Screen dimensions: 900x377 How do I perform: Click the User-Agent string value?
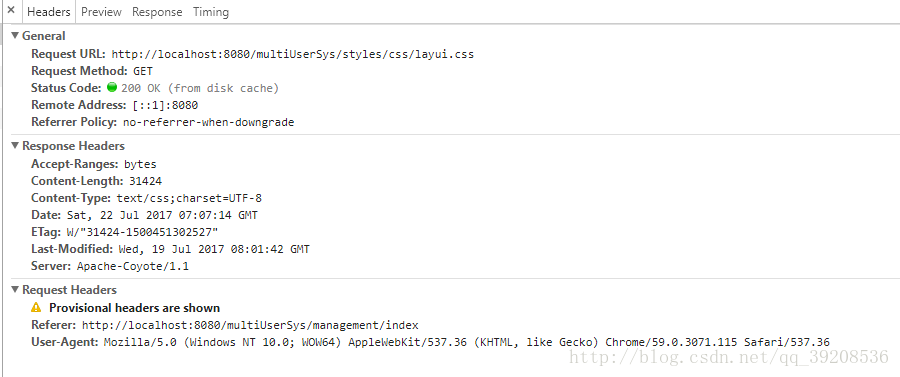[467, 343]
